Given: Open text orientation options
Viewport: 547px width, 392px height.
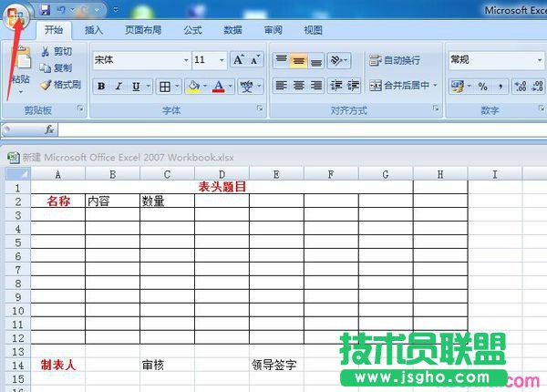Looking at the screenshot, I should tap(339, 60).
